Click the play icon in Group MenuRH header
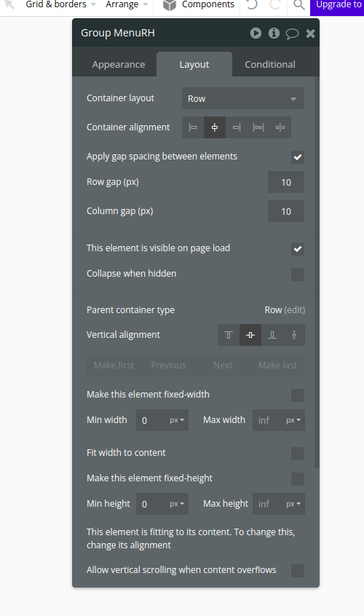Image resolution: width=364 pixels, height=616 pixels. 256,33
